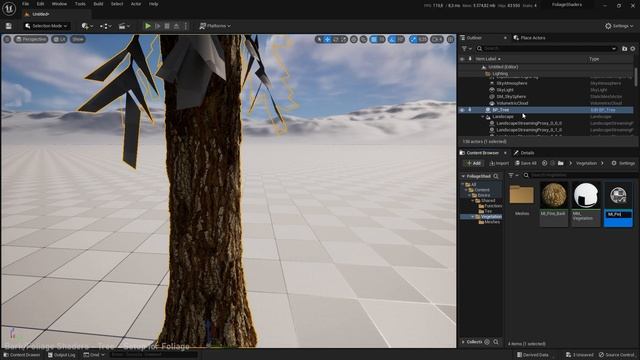Click the Eject button in the play toolbar
The image size is (640, 360).
tap(176, 26)
